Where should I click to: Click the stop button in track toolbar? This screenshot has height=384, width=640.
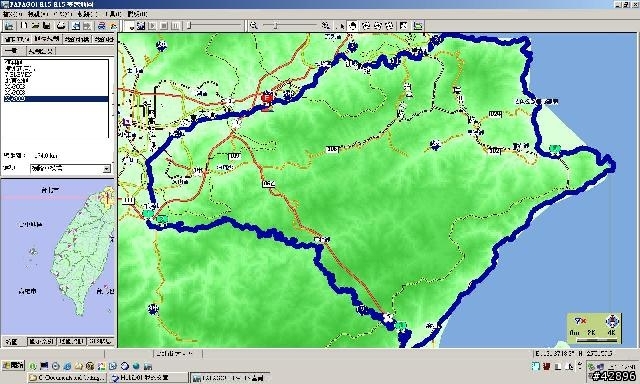point(164,26)
